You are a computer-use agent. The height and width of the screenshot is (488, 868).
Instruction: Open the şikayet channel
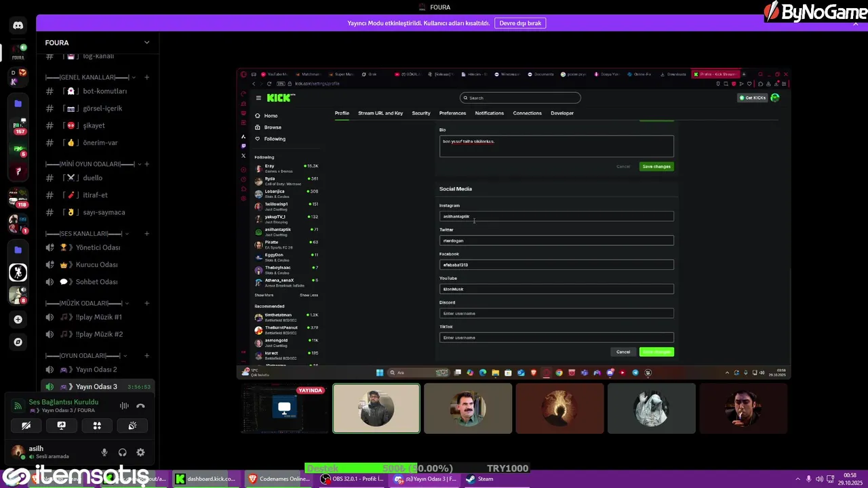(x=98, y=125)
